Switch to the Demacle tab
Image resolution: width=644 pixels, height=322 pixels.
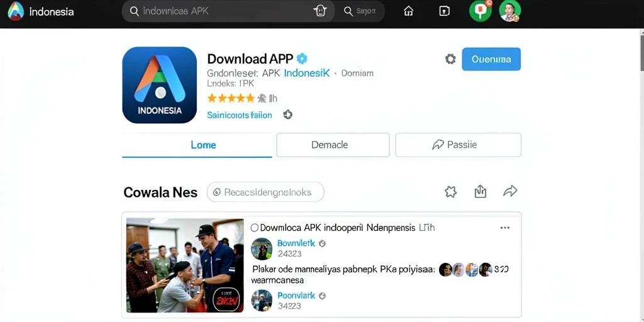coord(333,145)
